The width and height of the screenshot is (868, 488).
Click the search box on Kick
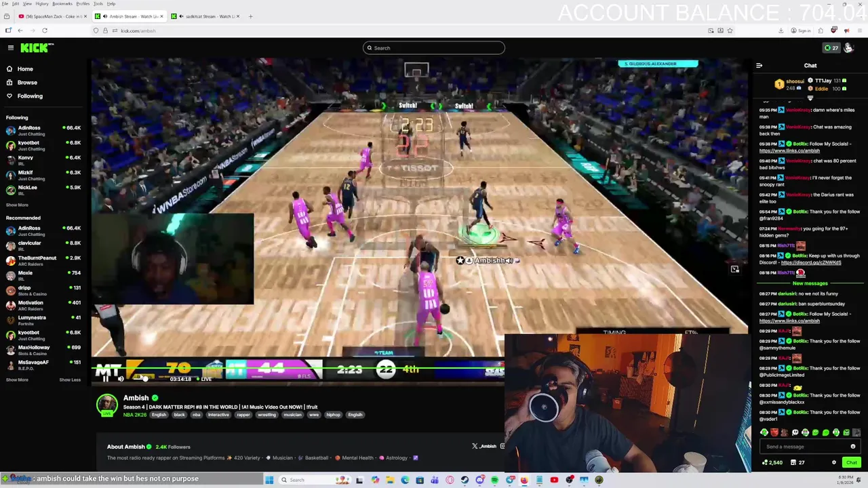(434, 48)
